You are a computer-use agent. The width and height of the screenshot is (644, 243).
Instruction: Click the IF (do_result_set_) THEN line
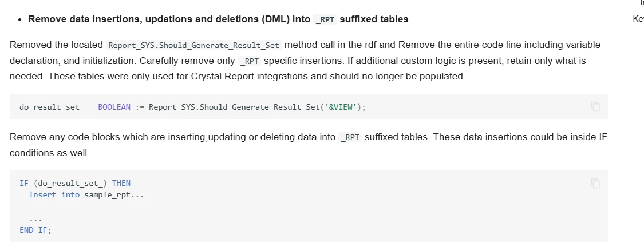(x=75, y=184)
